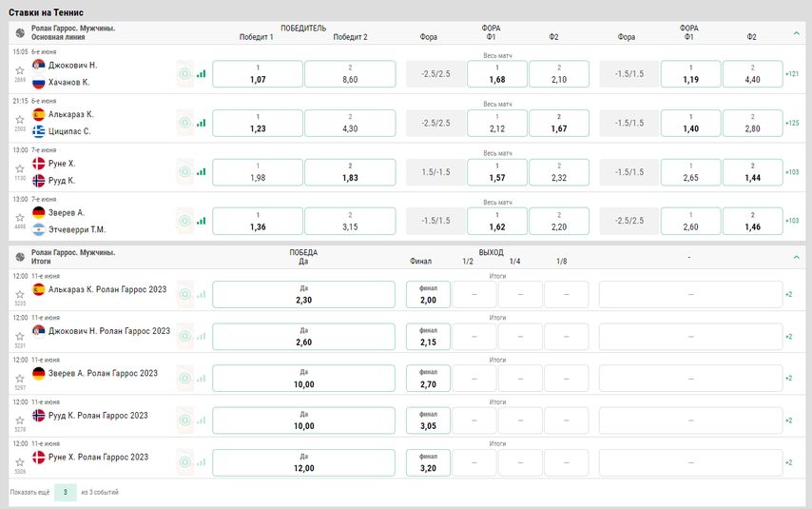Open live tracker icon for Джокович match
Screen dimensions: 812x509
pos(184,73)
